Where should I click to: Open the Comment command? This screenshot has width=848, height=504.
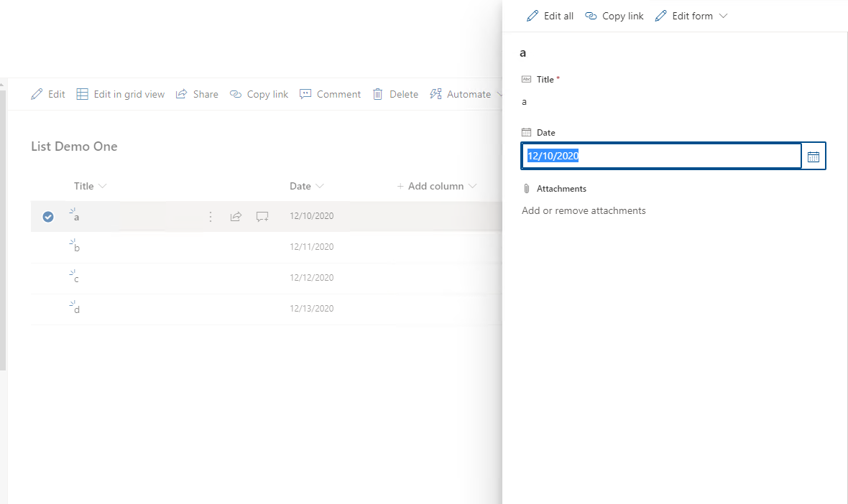(x=330, y=94)
